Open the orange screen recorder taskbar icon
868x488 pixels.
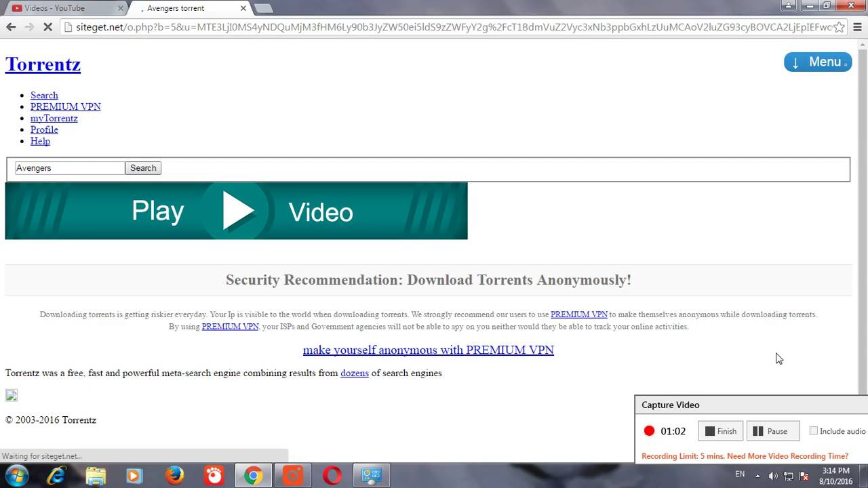pos(293,476)
